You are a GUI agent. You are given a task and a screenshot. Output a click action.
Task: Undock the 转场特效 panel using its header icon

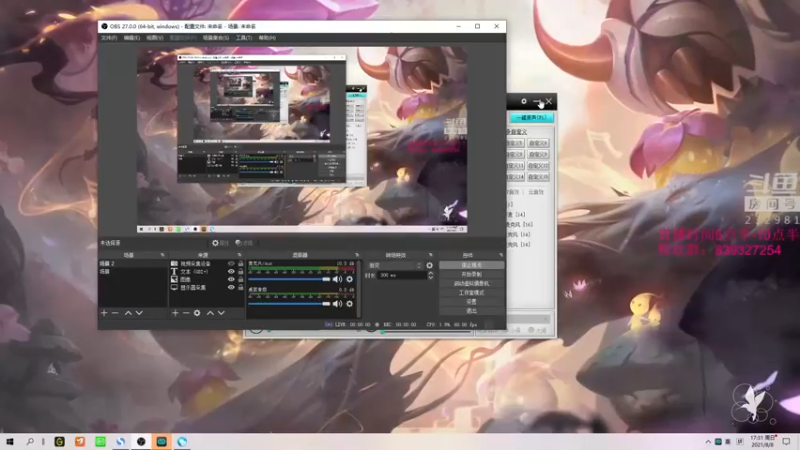[x=431, y=255]
